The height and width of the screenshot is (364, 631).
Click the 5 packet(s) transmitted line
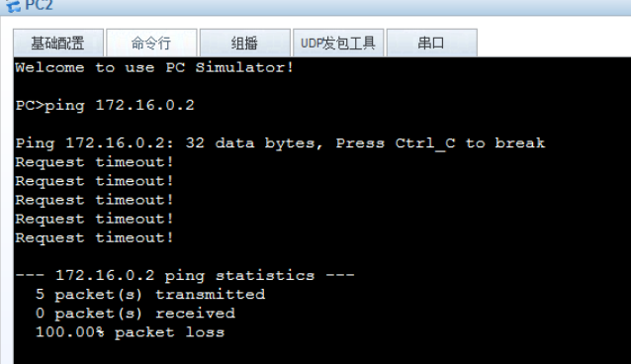150,295
